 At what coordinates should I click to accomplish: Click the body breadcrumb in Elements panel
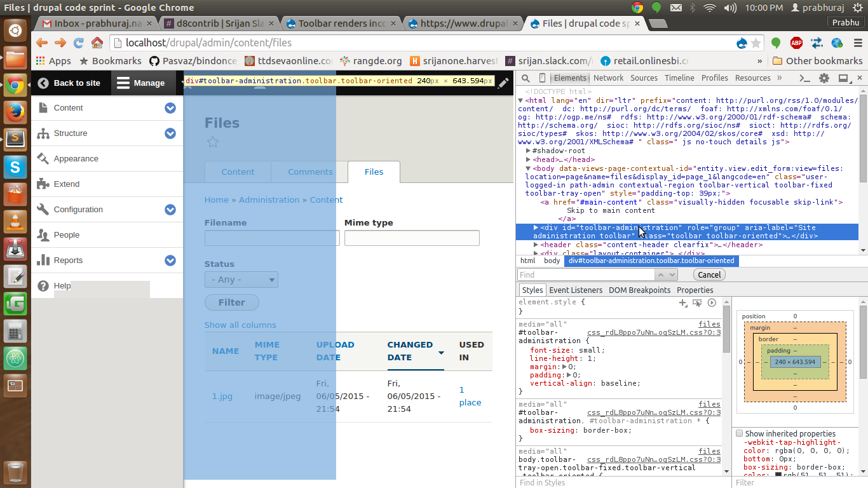tap(552, 261)
